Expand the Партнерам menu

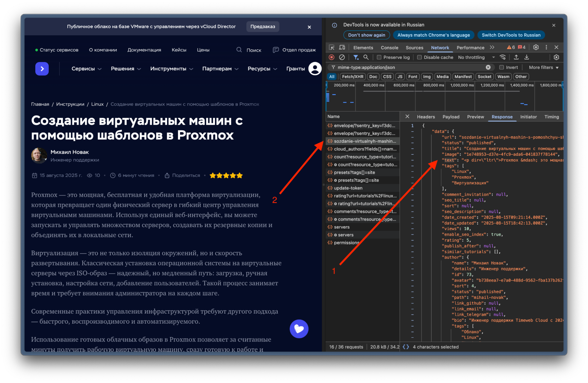220,69
